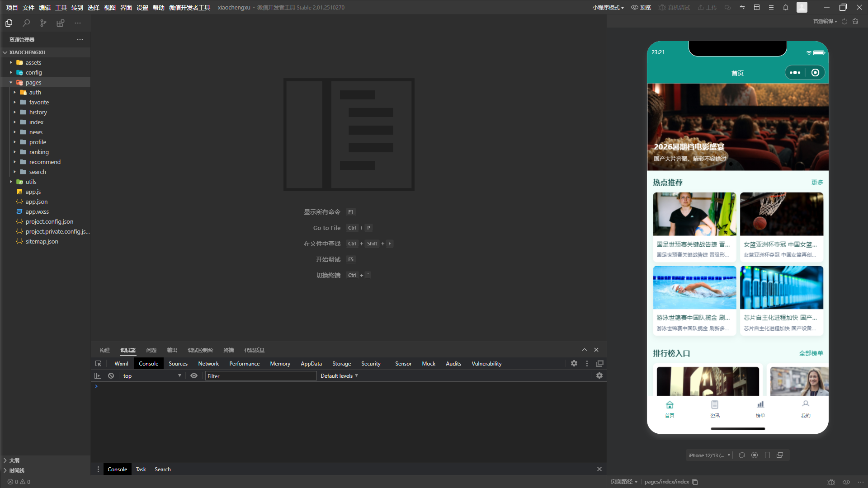
Task: Click the compile refresh icon beside 普通编译
Action: [x=844, y=21]
